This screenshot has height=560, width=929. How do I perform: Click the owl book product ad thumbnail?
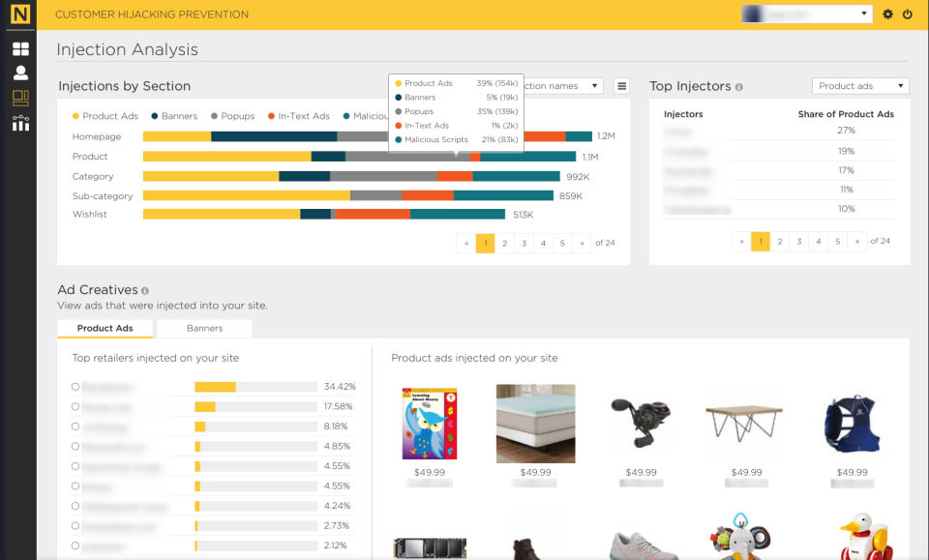pyautogui.click(x=430, y=424)
